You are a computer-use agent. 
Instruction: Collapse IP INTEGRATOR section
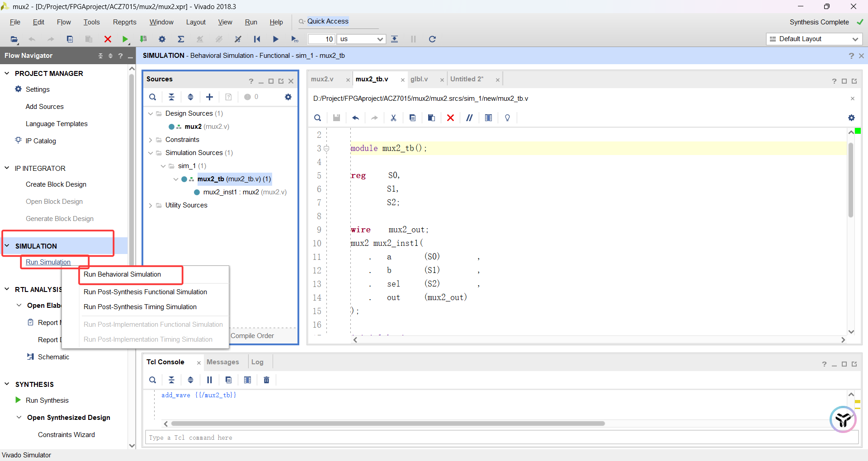pyautogui.click(x=7, y=168)
